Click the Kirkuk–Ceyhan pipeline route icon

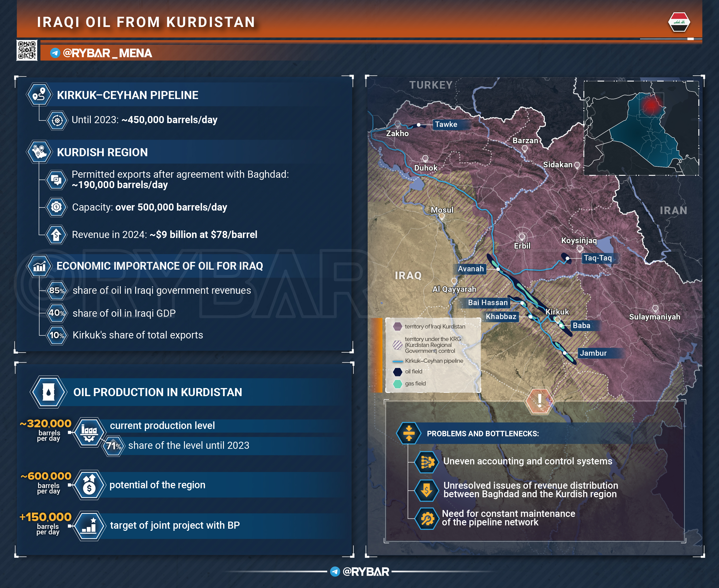(39, 95)
